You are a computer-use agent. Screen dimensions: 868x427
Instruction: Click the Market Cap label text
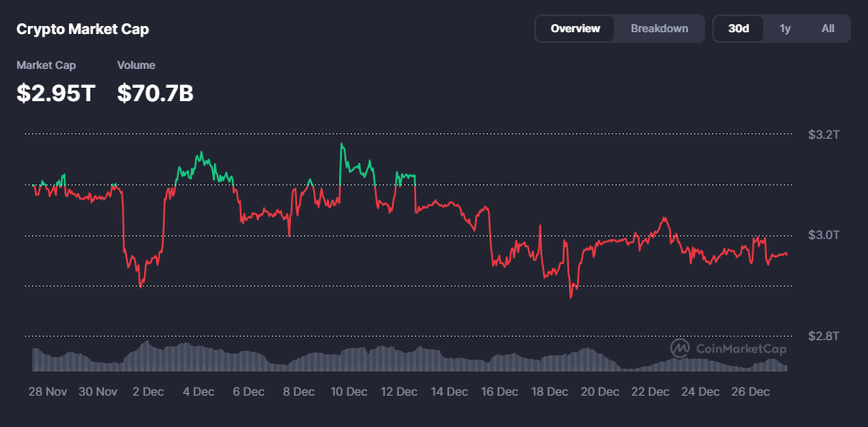coord(46,65)
